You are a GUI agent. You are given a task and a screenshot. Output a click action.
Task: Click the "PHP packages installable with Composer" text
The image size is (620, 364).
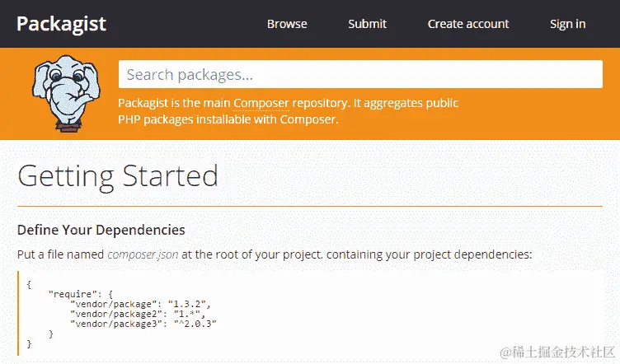228,119
